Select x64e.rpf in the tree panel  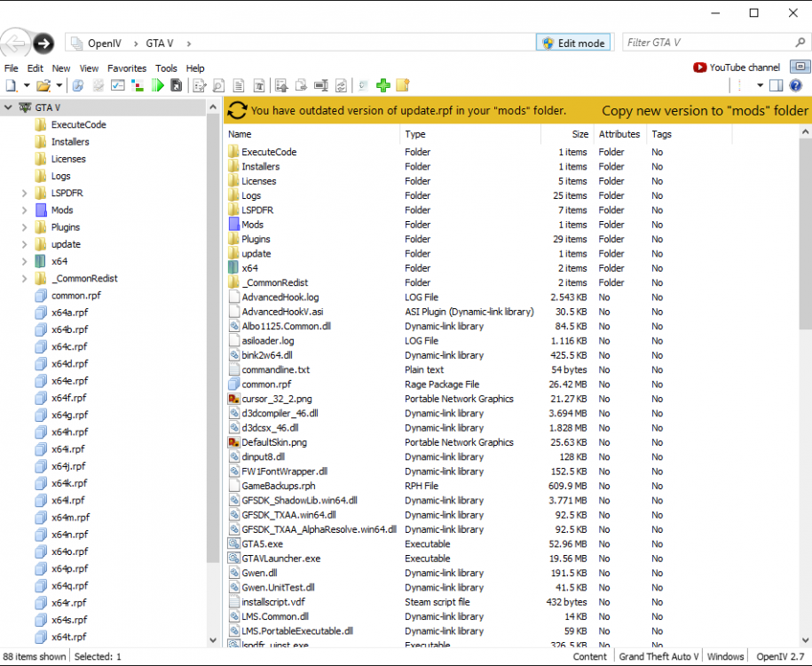pyautogui.click(x=70, y=381)
